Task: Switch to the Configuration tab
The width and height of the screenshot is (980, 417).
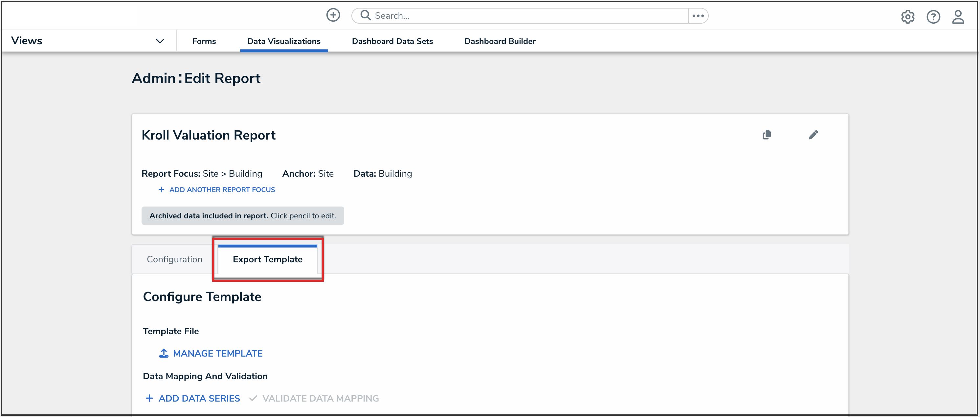Action: click(x=174, y=259)
